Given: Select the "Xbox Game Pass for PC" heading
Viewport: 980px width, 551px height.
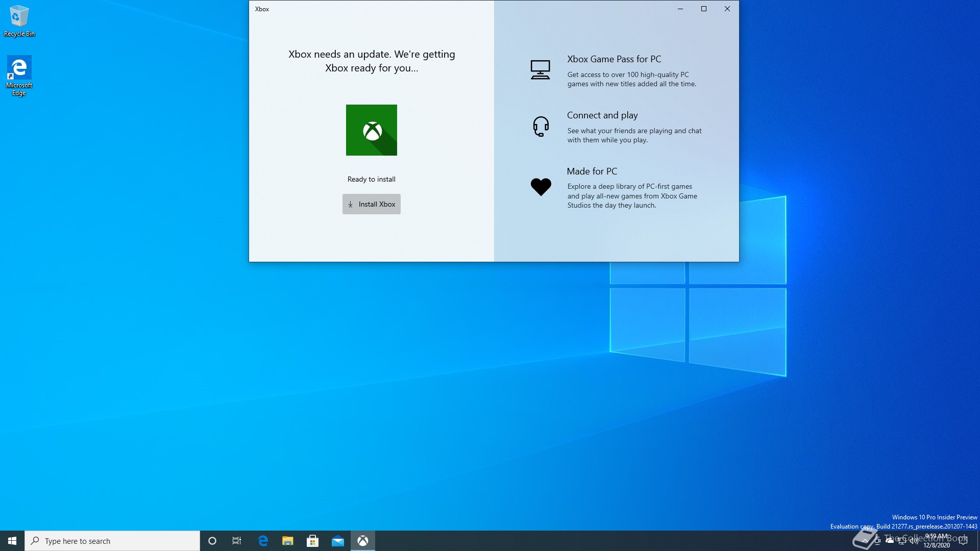Looking at the screenshot, I should [x=614, y=59].
